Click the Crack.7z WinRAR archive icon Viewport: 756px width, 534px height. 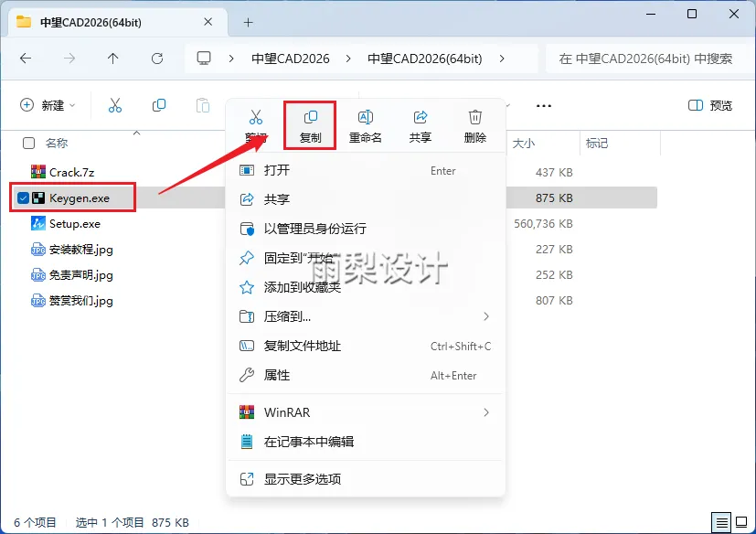38,172
